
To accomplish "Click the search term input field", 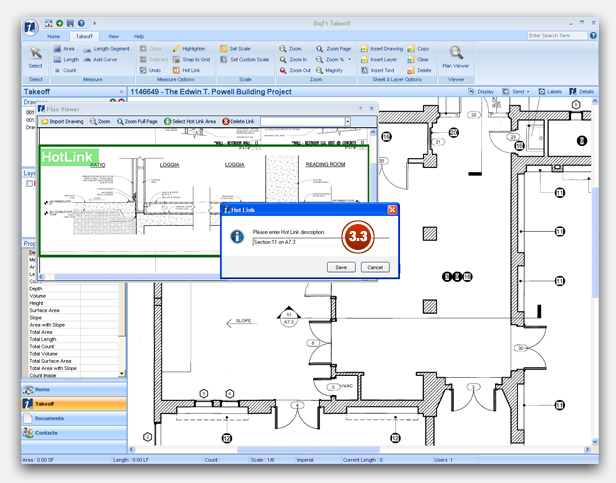I will 557,35.
